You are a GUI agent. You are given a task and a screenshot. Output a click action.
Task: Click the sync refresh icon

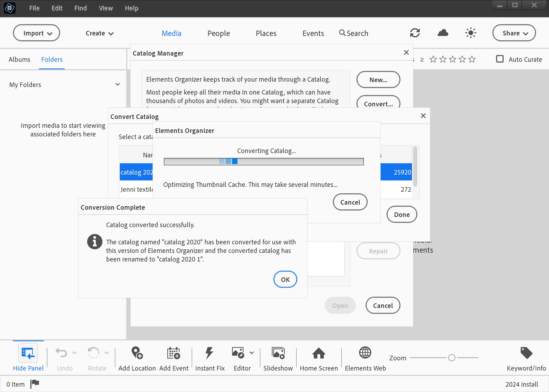click(415, 33)
